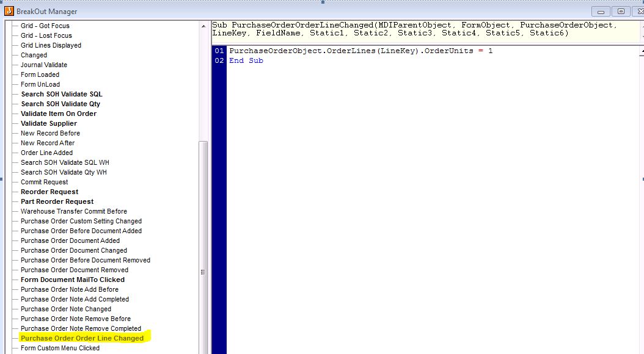Select 'Form Custom Menu Clicked' in tree

pos(60,348)
